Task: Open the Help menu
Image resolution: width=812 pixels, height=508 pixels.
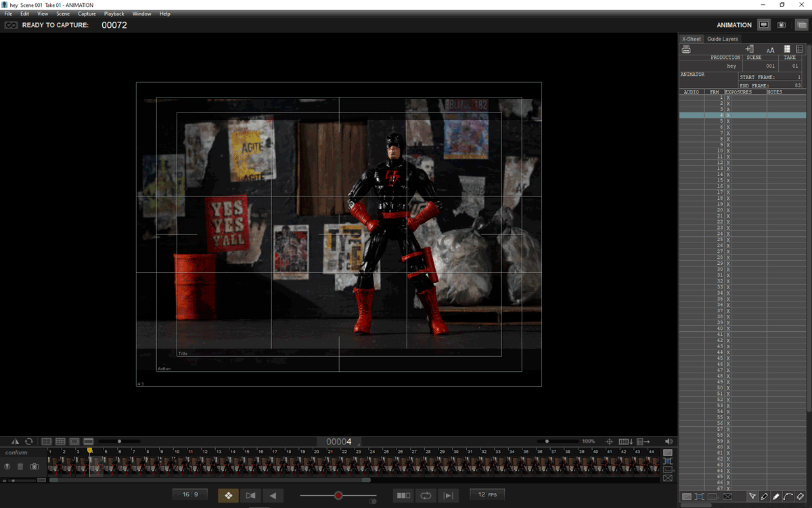Action: point(165,14)
